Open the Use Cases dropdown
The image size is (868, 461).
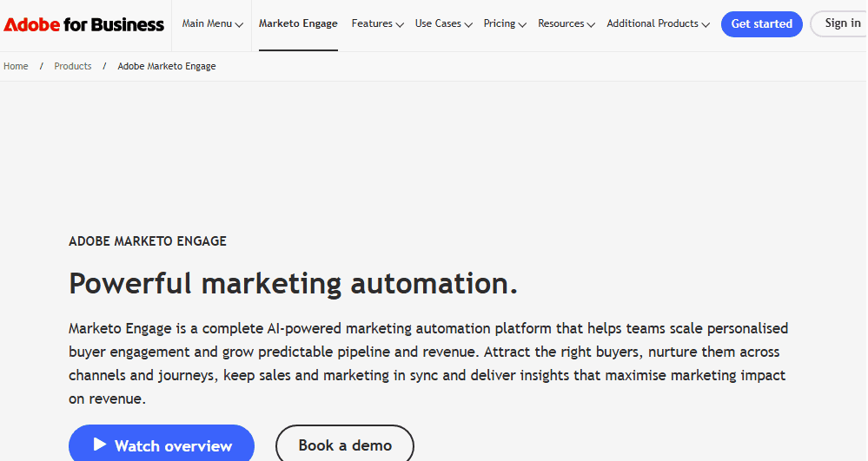coord(443,23)
